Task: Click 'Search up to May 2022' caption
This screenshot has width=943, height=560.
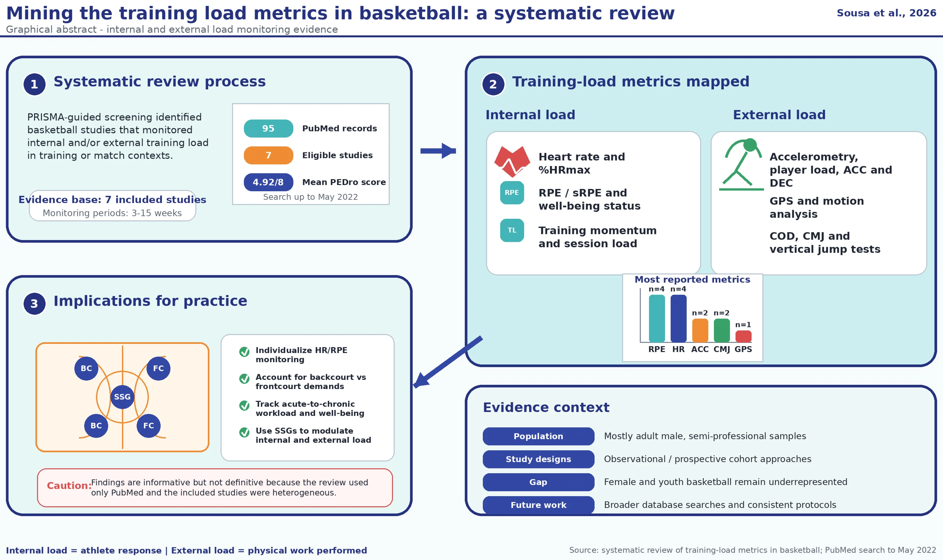Action: pos(310,197)
